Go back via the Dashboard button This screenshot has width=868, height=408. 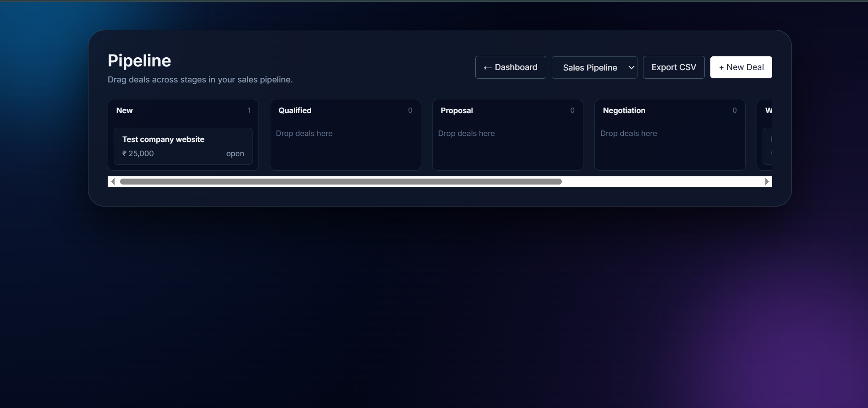(510, 67)
